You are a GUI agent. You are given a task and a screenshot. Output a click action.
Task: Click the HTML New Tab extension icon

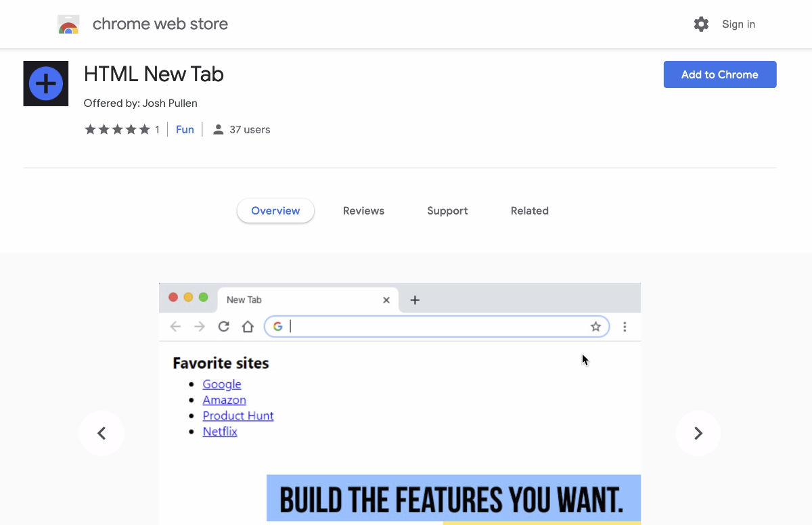[46, 84]
